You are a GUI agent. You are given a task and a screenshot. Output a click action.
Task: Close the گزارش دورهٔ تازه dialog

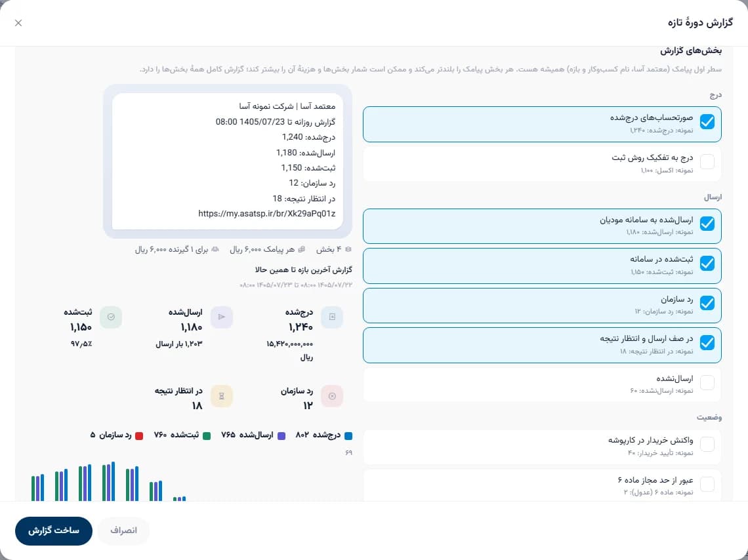tap(18, 23)
